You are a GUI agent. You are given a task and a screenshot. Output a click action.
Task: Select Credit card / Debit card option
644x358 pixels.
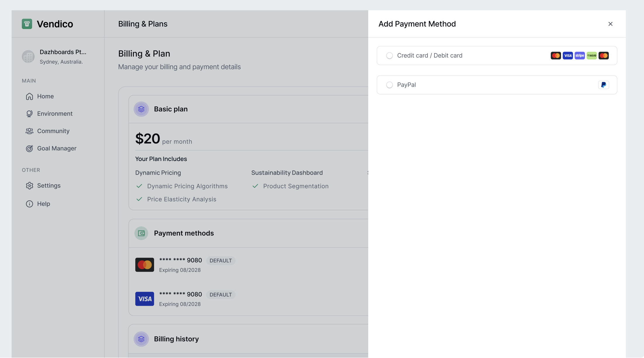click(389, 56)
